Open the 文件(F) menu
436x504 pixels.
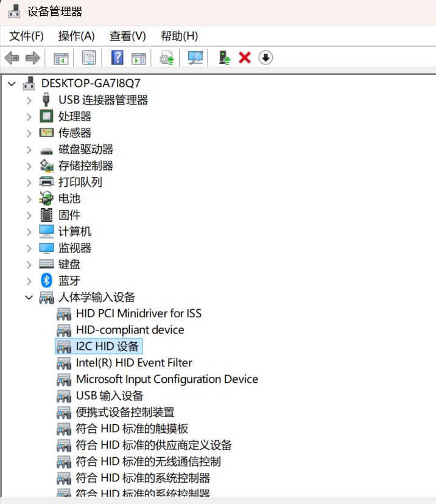pos(26,36)
